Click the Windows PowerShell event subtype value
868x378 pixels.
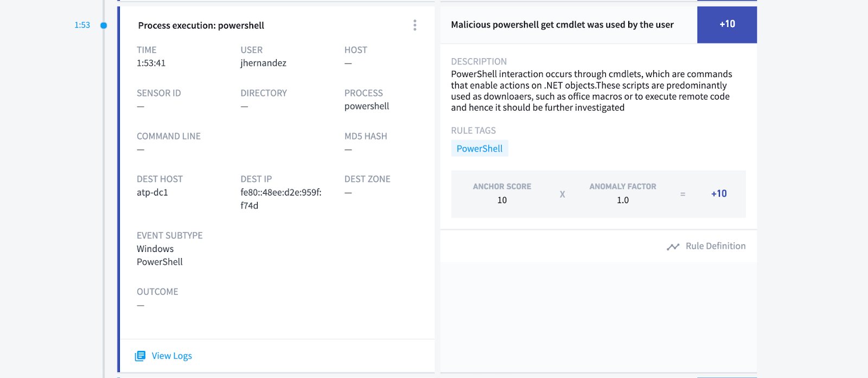(x=159, y=255)
